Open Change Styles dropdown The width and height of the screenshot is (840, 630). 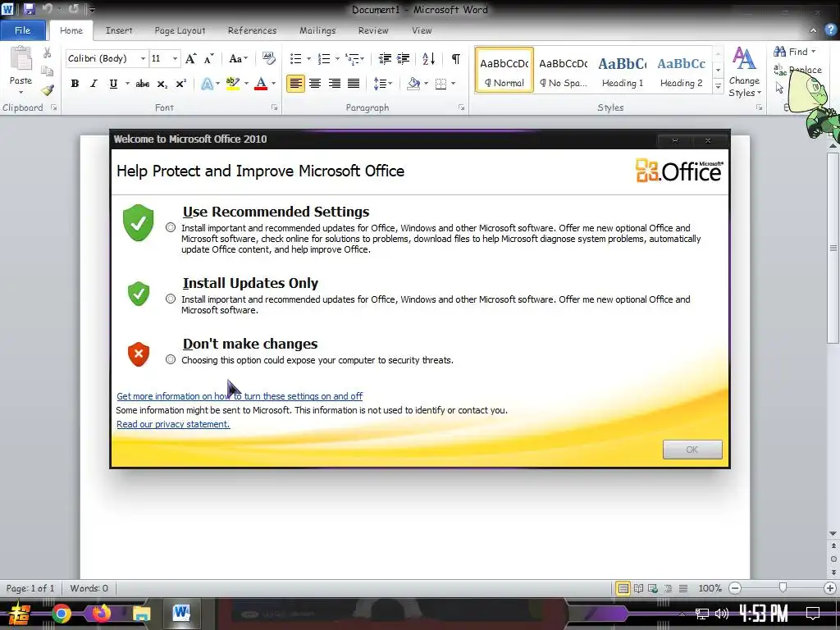(744, 72)
